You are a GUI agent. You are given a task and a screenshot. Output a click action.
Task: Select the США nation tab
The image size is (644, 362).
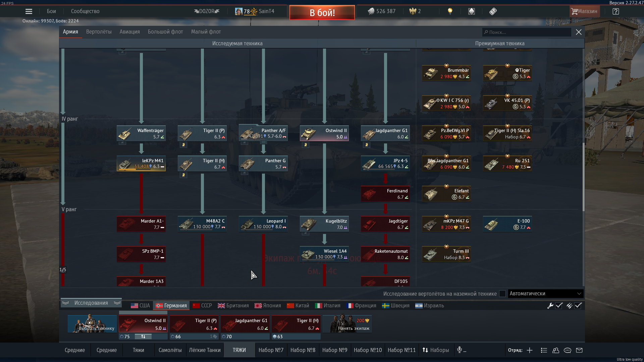point(140,306)
